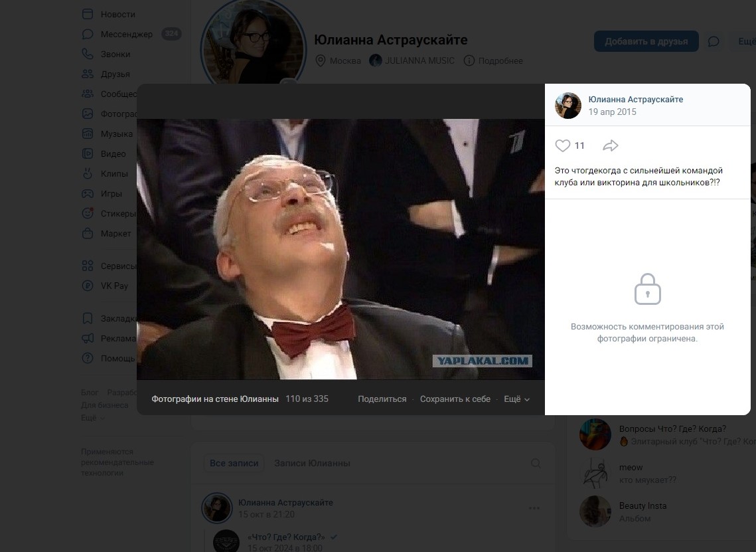Expand the "Ещё" dropdown under the photo
This screenshot has width=756, height=552.
click(x=517, y=399)
